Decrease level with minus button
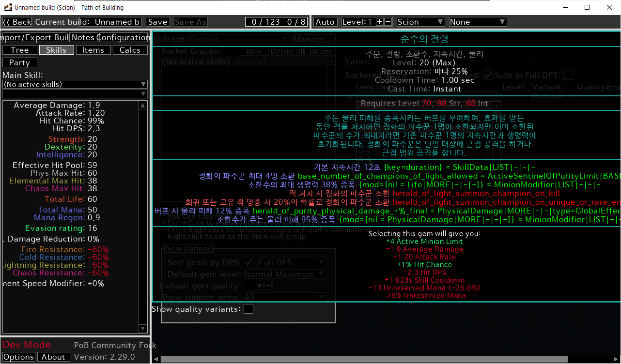Viewport: 621px width, 364px height. (x=388, y=22)
